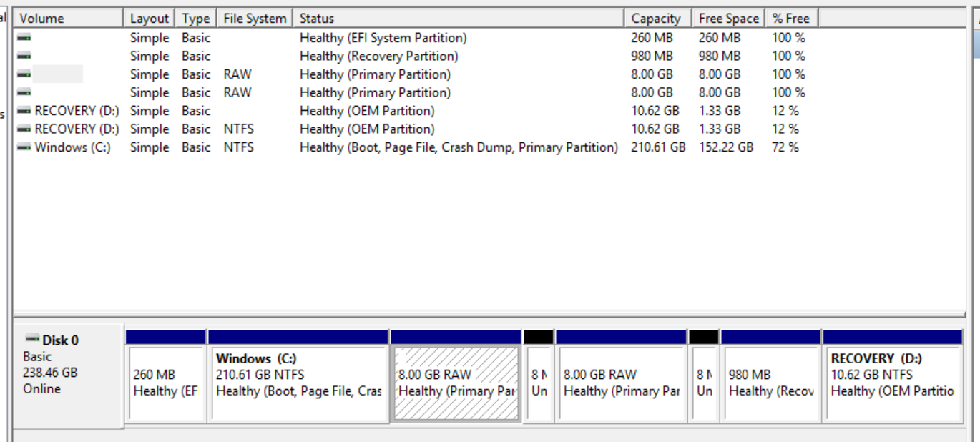This screenshot has width=980, height=442.
Task: Select the RECOVERY (D:) partition block on Disk 0
Action: coord(891,383)
